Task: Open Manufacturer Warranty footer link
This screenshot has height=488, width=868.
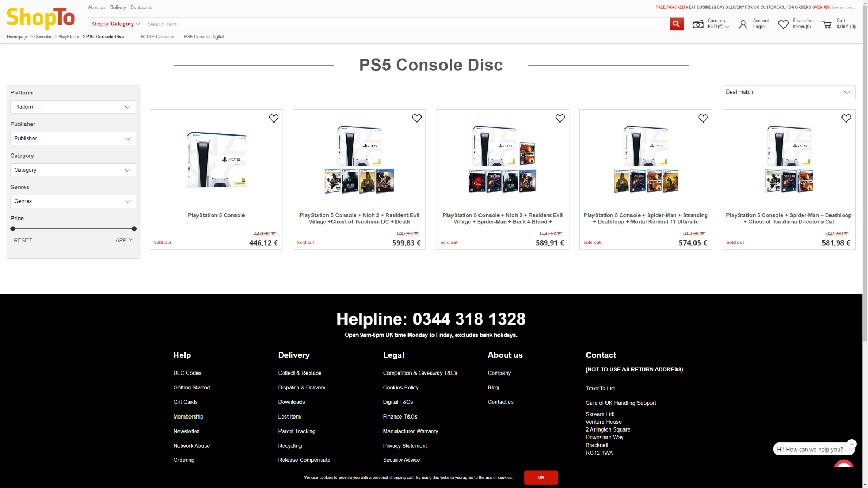Action: tap(410, 432)
